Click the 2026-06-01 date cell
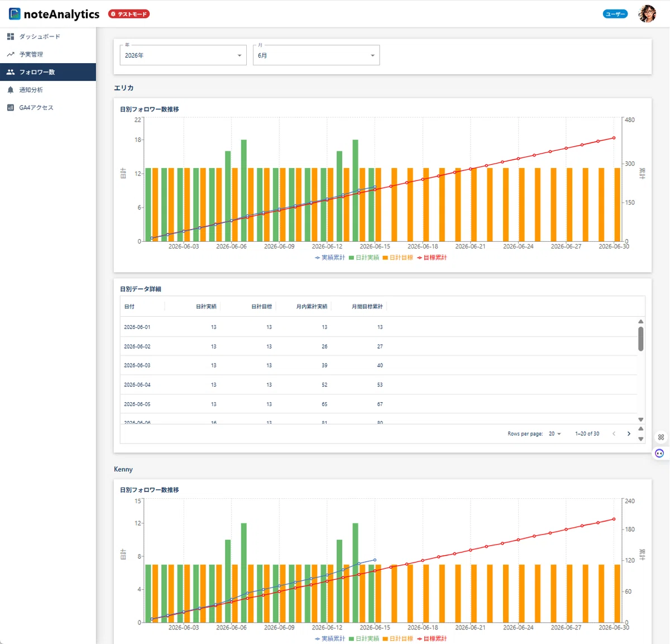This screenshot has width=670, height=644. [x=137, y=327]
